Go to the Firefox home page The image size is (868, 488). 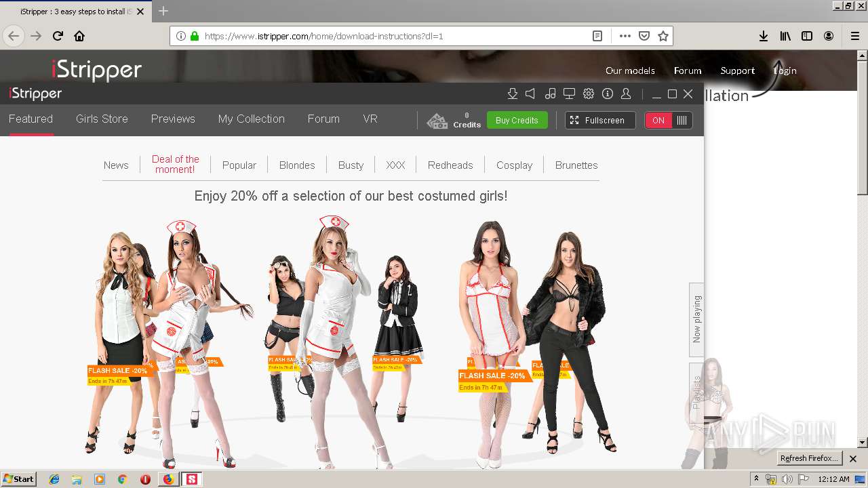tap(79, 36)
